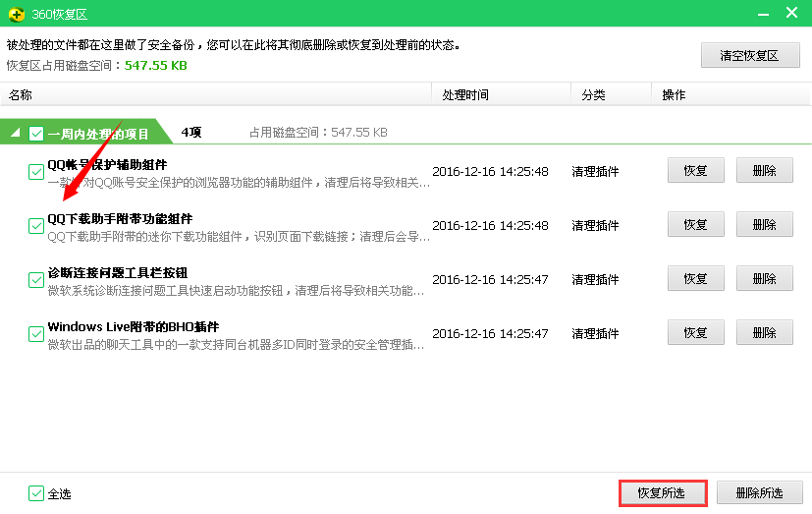Delete the Windows Live附带的BHO插件 item

(764, 332)
